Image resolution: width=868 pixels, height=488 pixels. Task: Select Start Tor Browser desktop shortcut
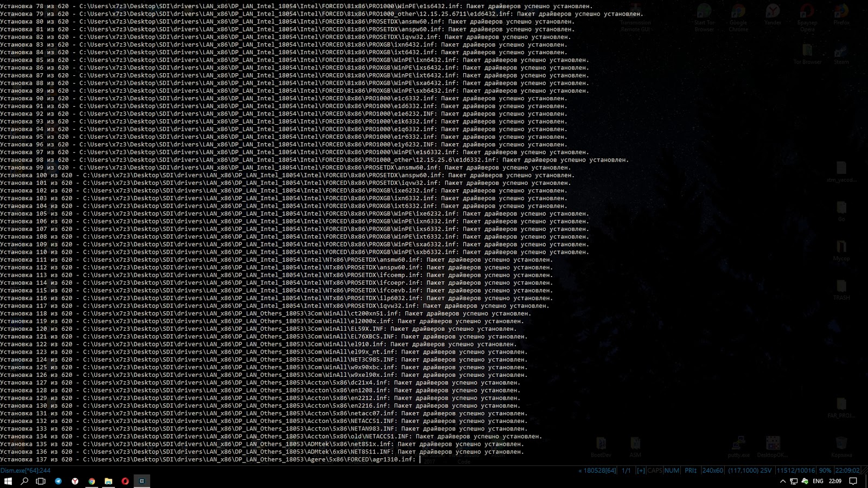click(704, 17)
